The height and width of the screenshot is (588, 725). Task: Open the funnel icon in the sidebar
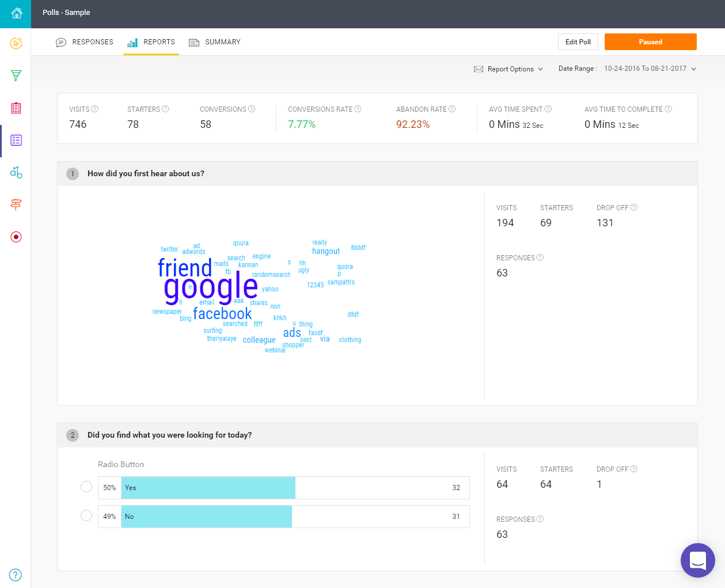click(x=16, y=75)
